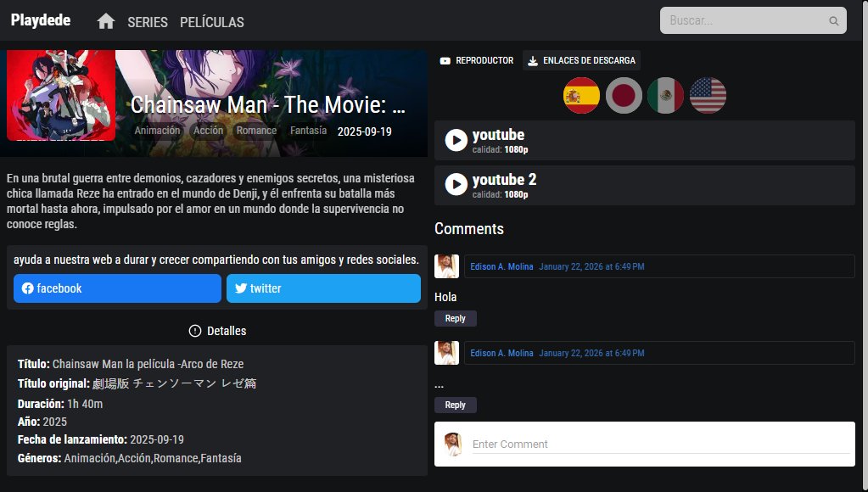Image resolution: width=868 pixels, height=492 pixels.
Task: Click the Comments heading
Action: tap(469, 228)
